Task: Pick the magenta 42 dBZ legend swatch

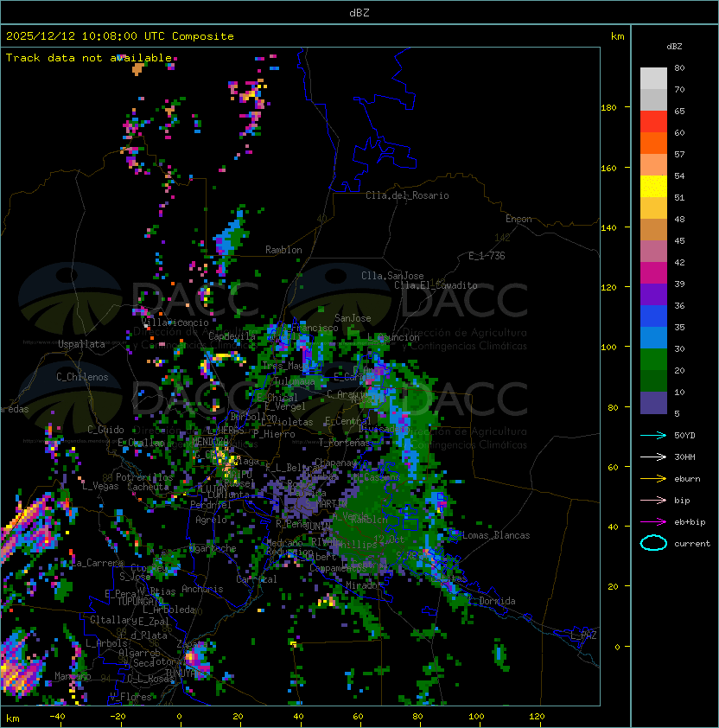Action: (x=653, y=273)
